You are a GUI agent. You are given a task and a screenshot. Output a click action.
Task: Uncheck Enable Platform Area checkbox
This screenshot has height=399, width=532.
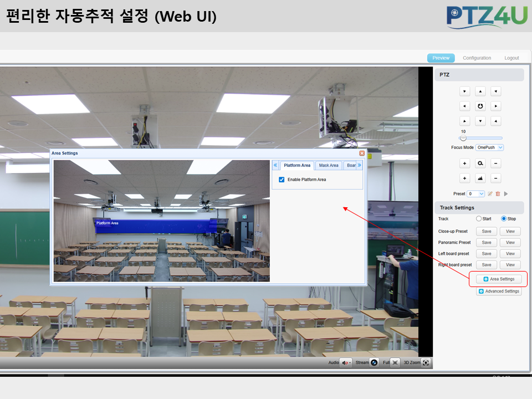(x=282, y=180)
